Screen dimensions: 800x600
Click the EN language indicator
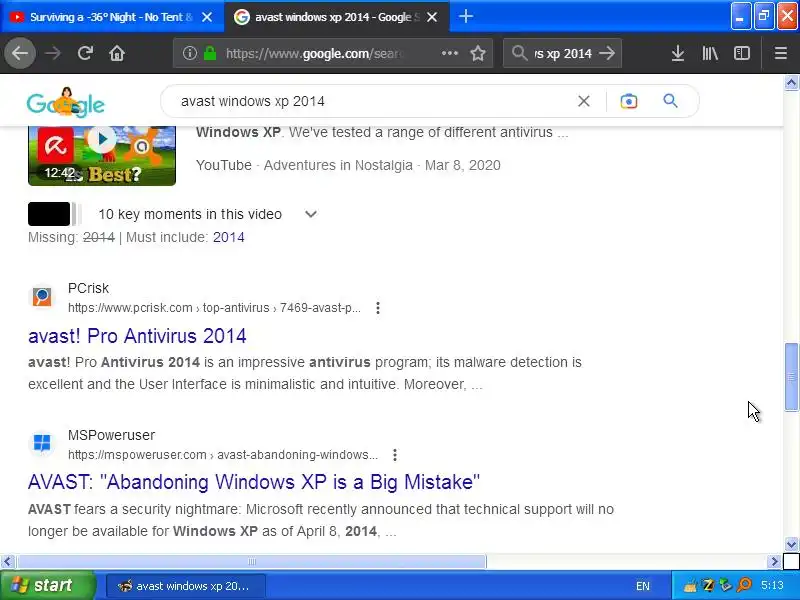(643, 586)
